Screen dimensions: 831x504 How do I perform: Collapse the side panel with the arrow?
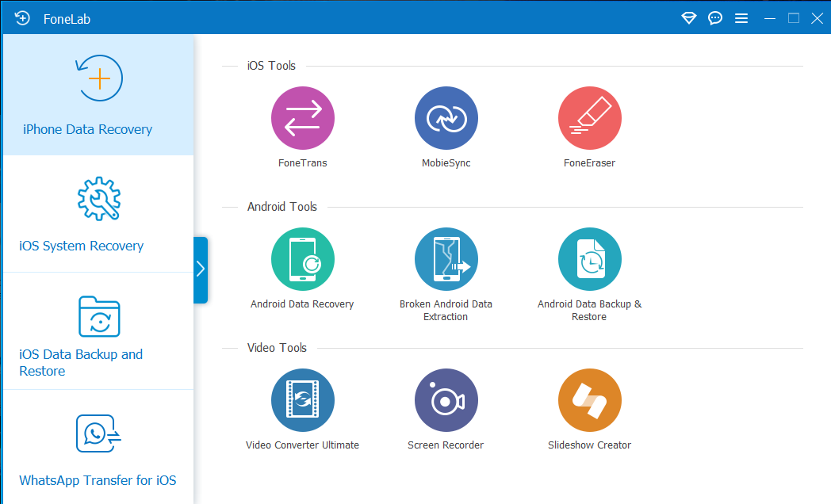pos(201,269)
